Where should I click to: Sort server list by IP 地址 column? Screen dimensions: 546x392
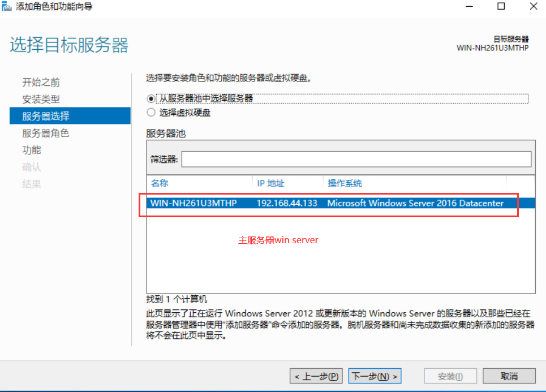click(x=270, y=183)
